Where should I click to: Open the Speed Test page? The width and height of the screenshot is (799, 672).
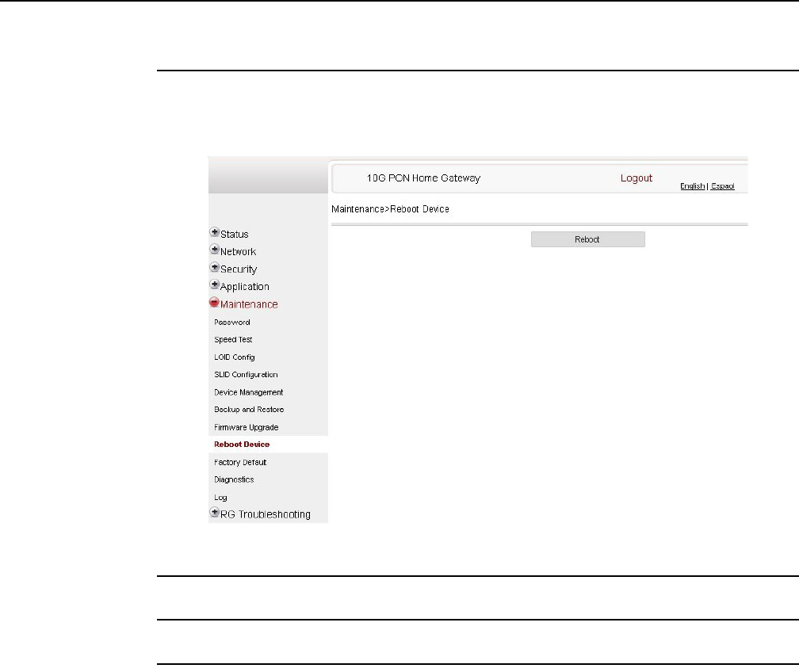pos(233,340)
